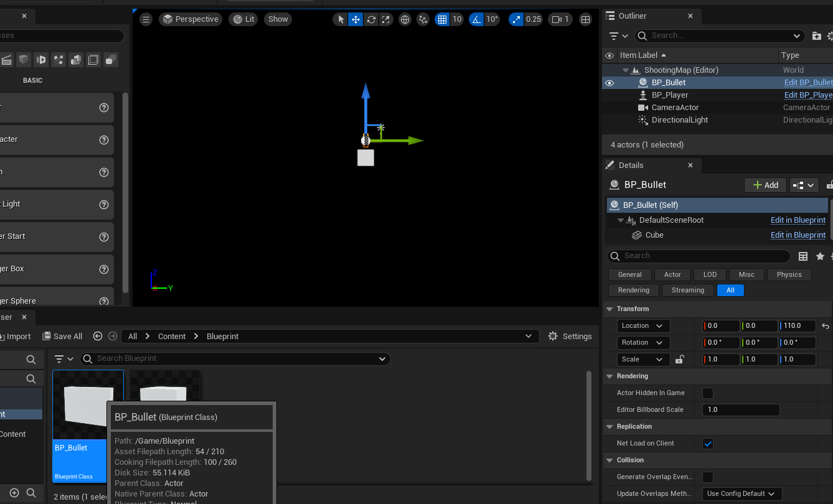833x504 pixels.
Task: Select the cube-shaped Place Actors category
Action: pos(24,60)
